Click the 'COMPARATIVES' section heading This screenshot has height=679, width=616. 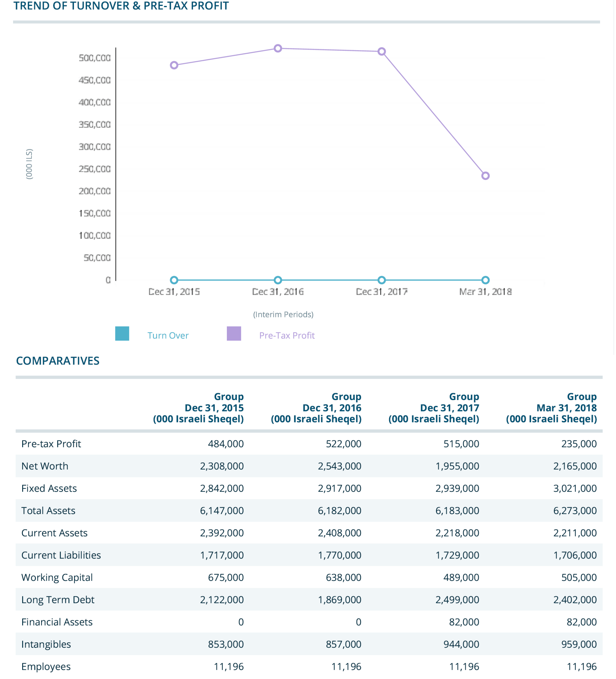pos(58,361)
